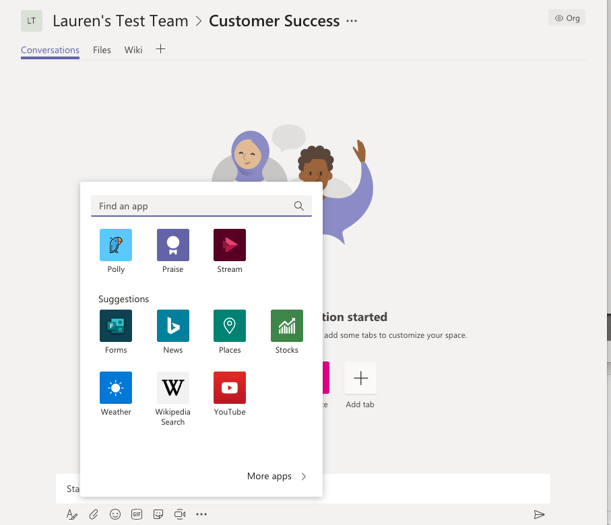Send the message with arrow icon

(539, 514)
